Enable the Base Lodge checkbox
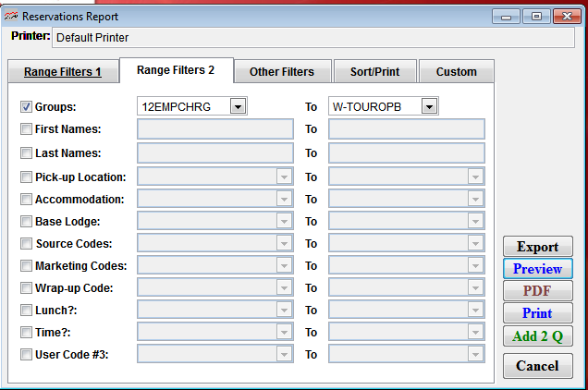This screenshot has width=588, height=390. 26,221
